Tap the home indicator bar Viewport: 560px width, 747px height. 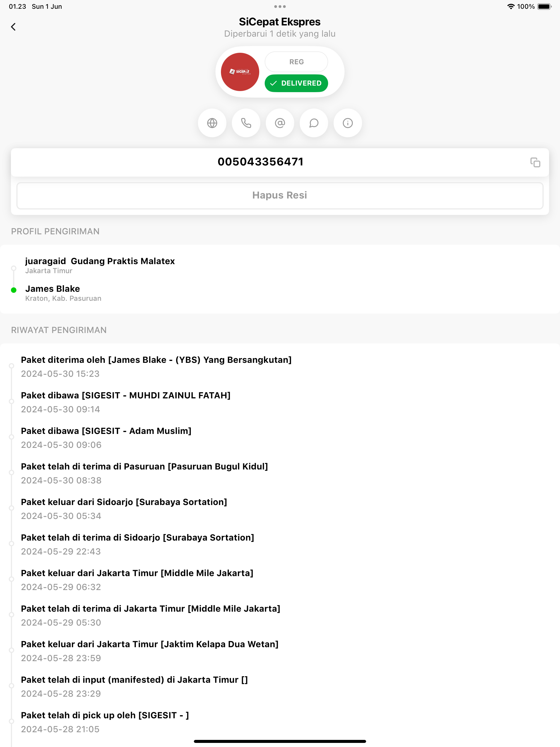coord(280,741)
